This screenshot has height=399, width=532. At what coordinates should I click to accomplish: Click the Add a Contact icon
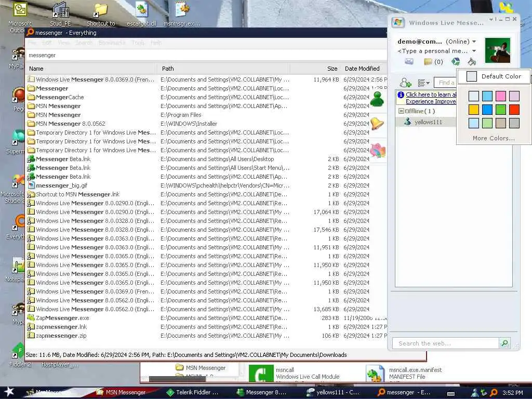coord(405,83)
